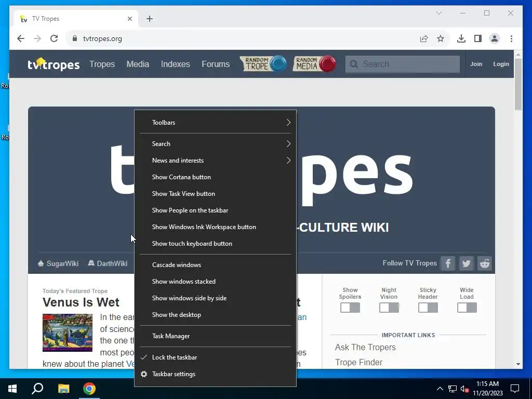Open File Explorer from the taskbar
This screenshot has width=532, height=399.
(63, 389)
